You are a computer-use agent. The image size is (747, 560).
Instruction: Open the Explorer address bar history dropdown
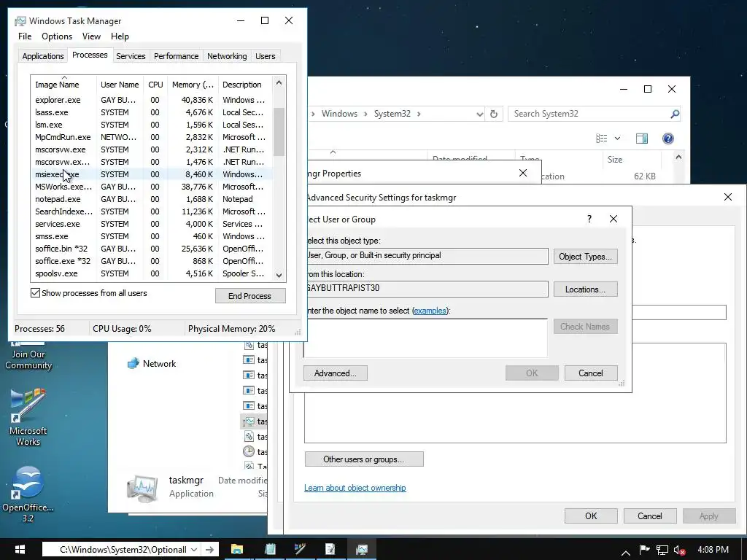pos(479,114)
